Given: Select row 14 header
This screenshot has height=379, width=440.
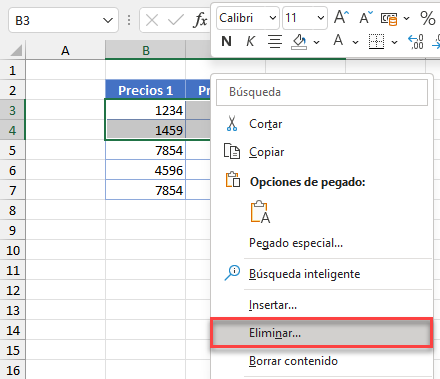Looking at the screenshot, I should [13, 330].
